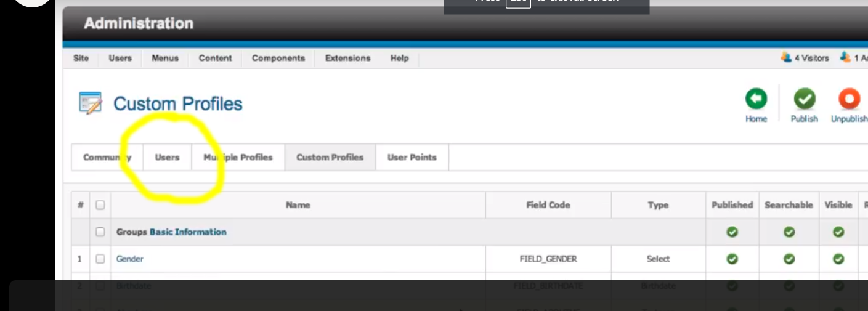Click the Custom Profiles page title icon
Image resolution: width=868 pixels, height=311 pixels.
[90, 103]
